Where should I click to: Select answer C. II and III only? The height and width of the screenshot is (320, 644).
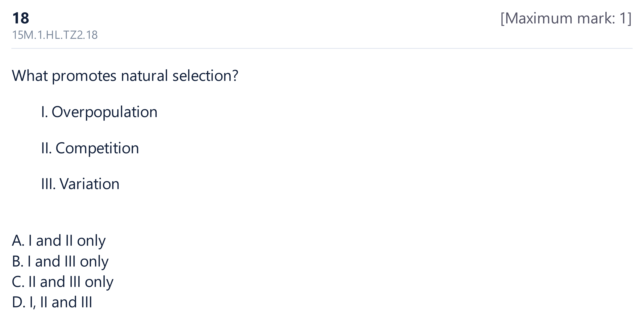point(63,282)
